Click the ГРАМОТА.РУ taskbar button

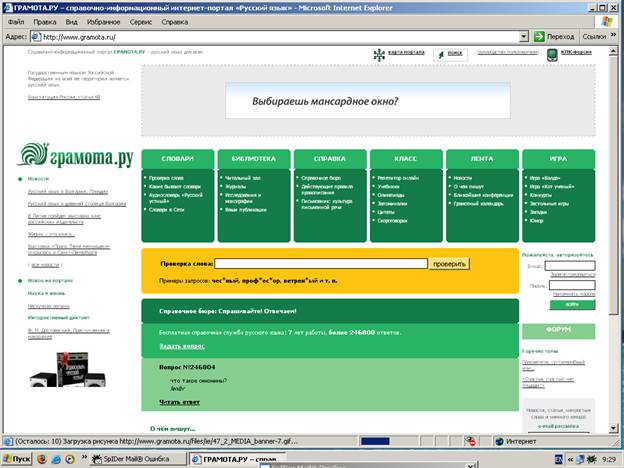coord(237,459)
